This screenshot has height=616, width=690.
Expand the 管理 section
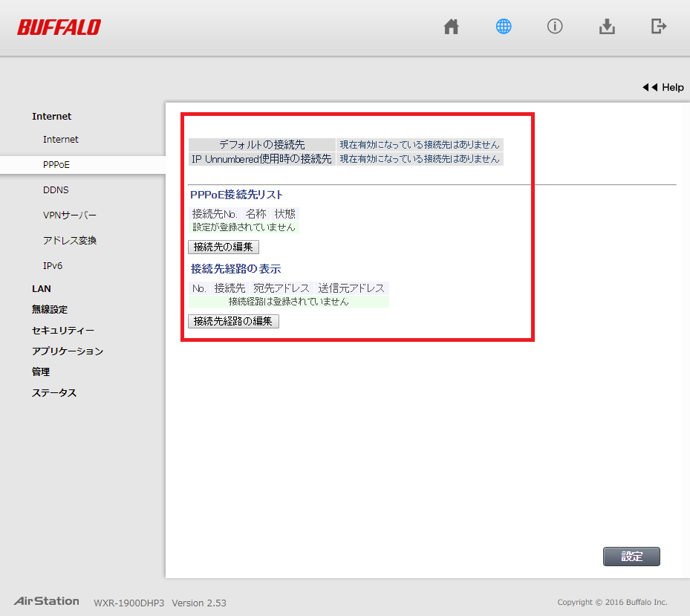pos(41,372)
